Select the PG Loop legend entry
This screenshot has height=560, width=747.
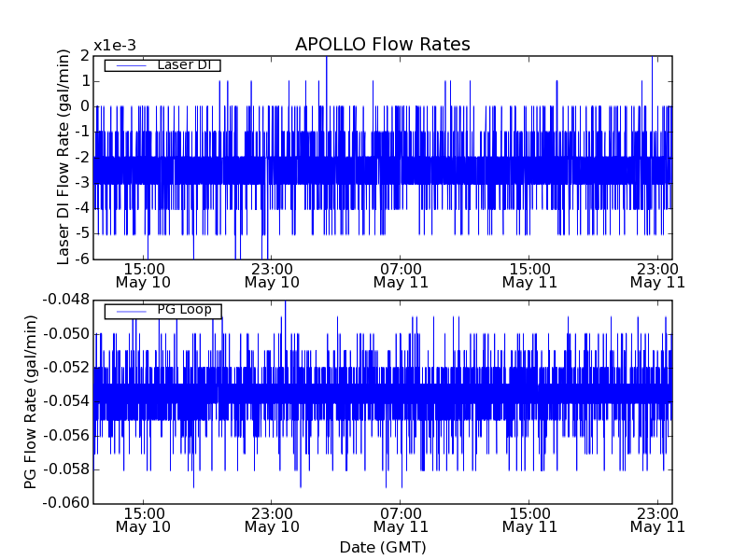click(x=184, y=310)
